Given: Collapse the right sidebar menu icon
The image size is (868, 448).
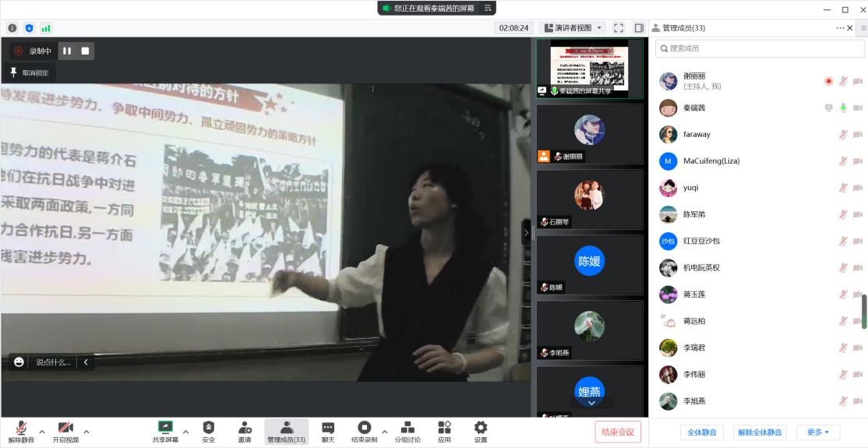Looking at the screenshot, I should (x=863, y=28).
